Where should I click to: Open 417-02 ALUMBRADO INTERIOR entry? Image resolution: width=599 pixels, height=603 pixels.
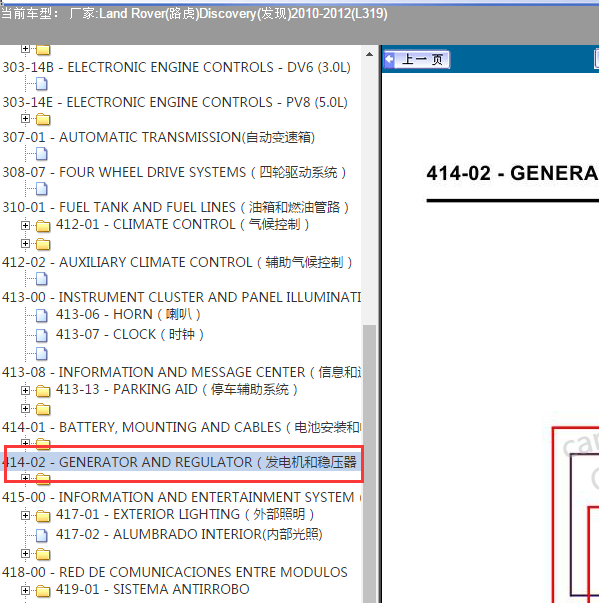(189, 534)
